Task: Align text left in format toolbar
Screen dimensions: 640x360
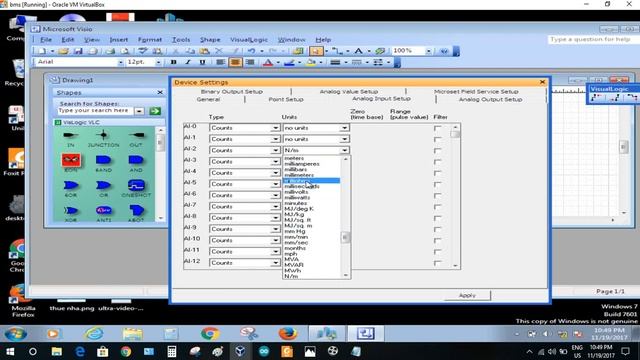Action: point(220,62)
